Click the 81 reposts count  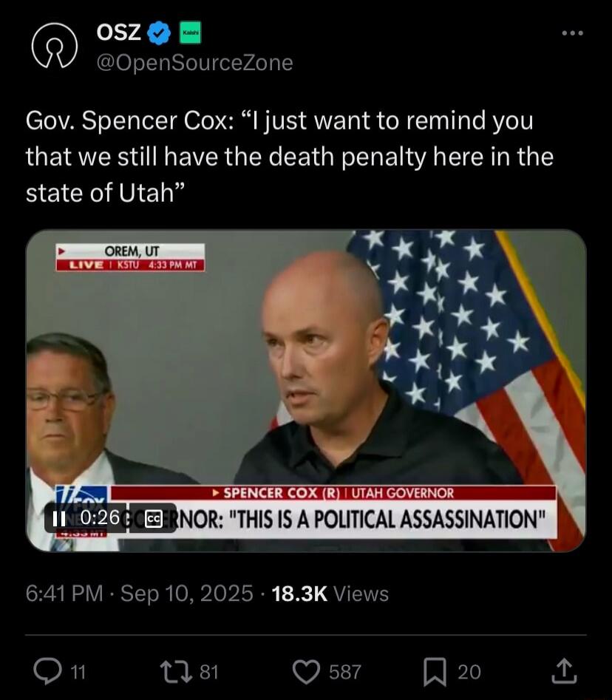pyautogui.click(x=208, y=672)
